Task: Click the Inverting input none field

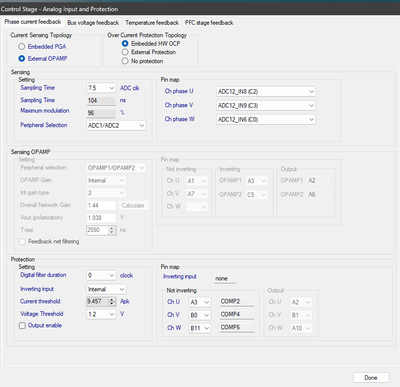Action: tap(225, 279)
